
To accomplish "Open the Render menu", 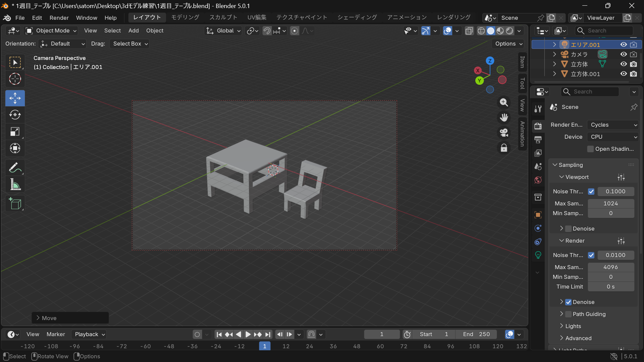I will click(x=59, y=18).
